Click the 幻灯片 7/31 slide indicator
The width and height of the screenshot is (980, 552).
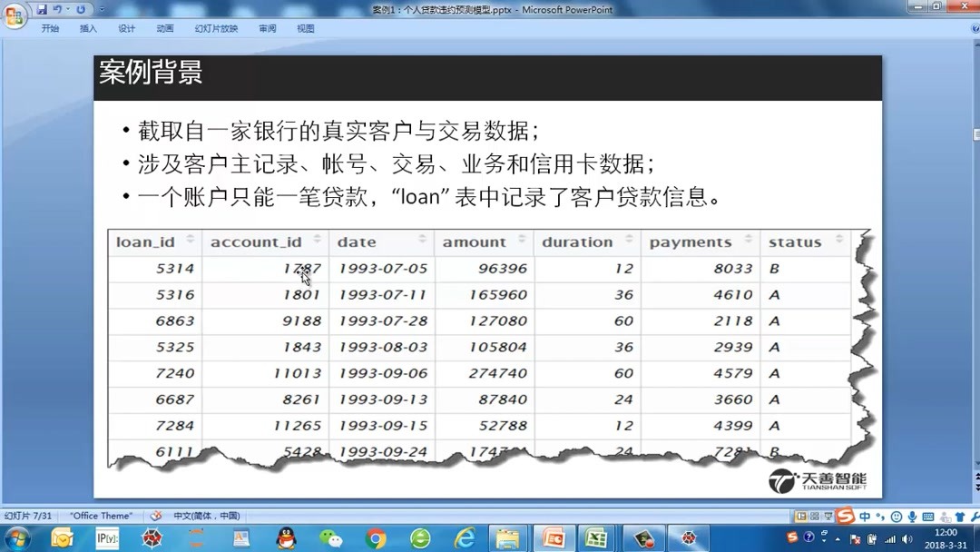pos(27,515)
